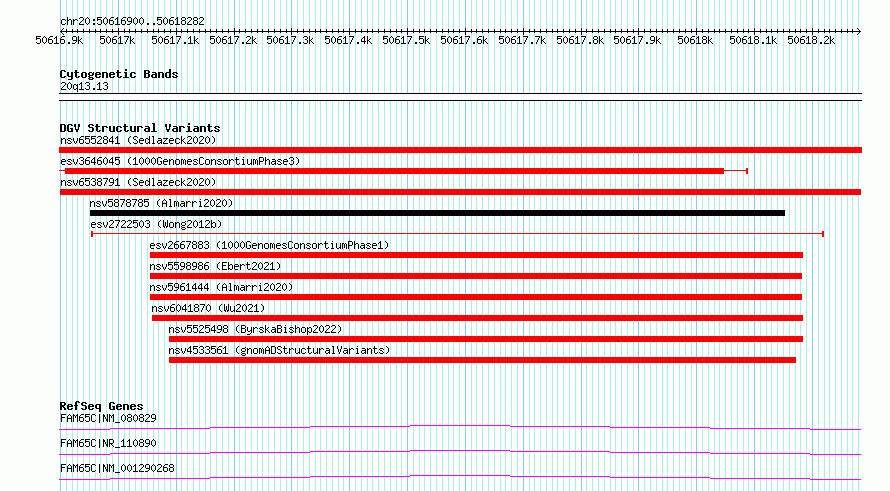Screen dimensions: 890x491
Task: Click the red bar of nsv4533561
Action: [482, 360]
